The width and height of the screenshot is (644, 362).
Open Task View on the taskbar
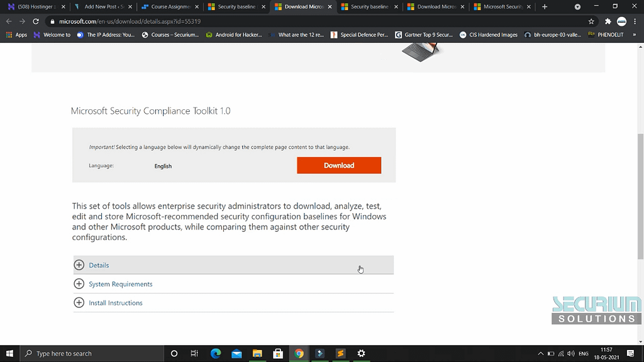tap(194, 353)
